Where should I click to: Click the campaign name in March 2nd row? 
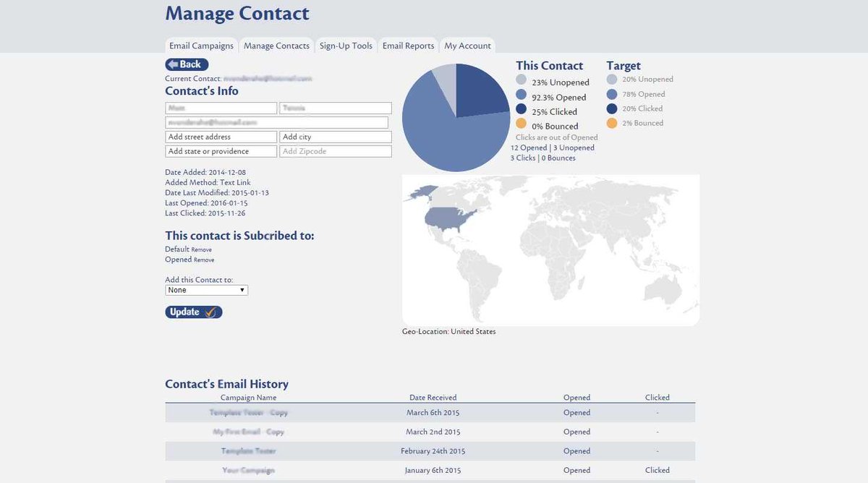249,432
